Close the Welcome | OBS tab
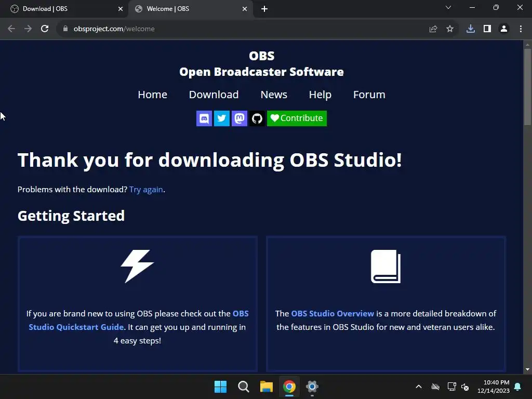The height and width of the screenshot is (399, 532). tap(245, 9)
